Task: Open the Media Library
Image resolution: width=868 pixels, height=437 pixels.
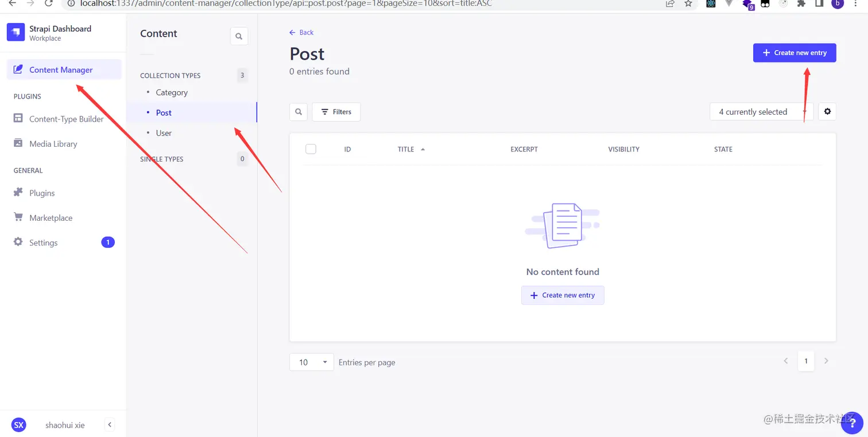Action: 53,143
